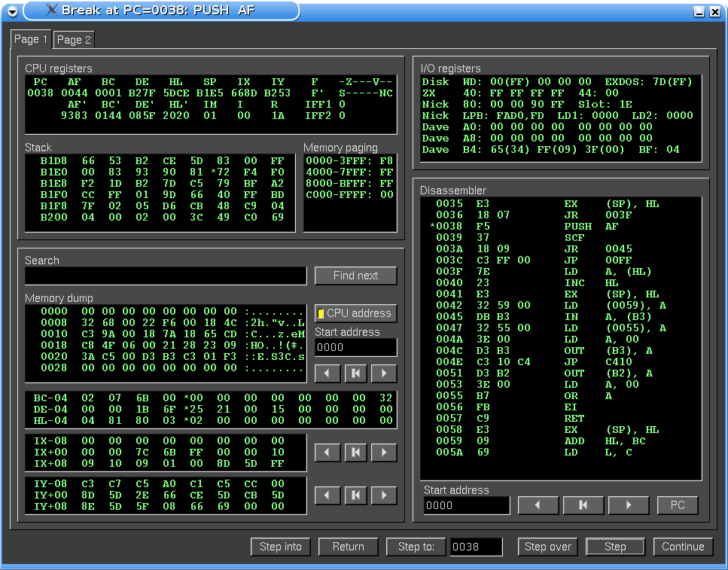Click the Search text field
This screenshot has width=728, height=570.
pyautogui.click(x=166, y=276)
